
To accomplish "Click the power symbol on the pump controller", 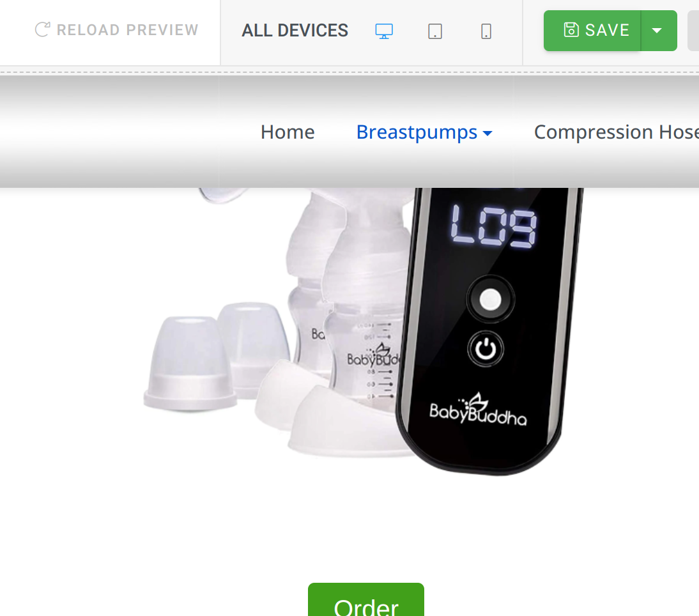I will coord(486,349).
